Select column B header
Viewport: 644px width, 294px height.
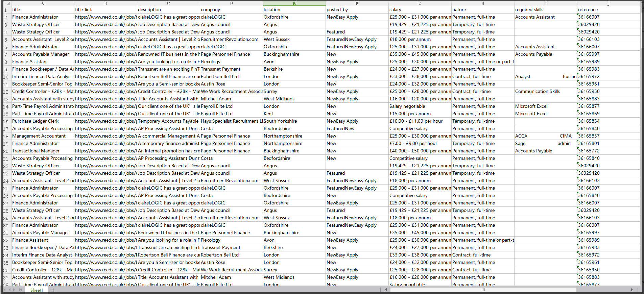point(105,3)
